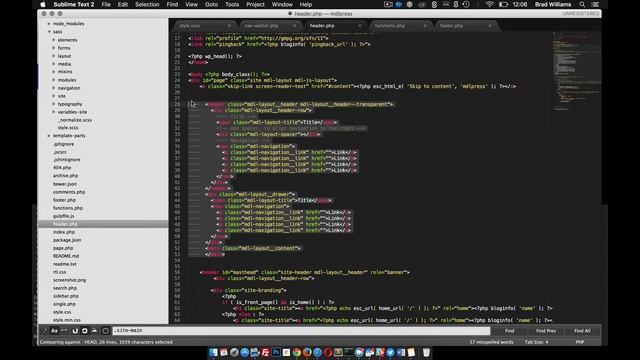Open Spotlight search in menu bar
The width and height of the screenshot is (640, 360).
pos(582,4)
